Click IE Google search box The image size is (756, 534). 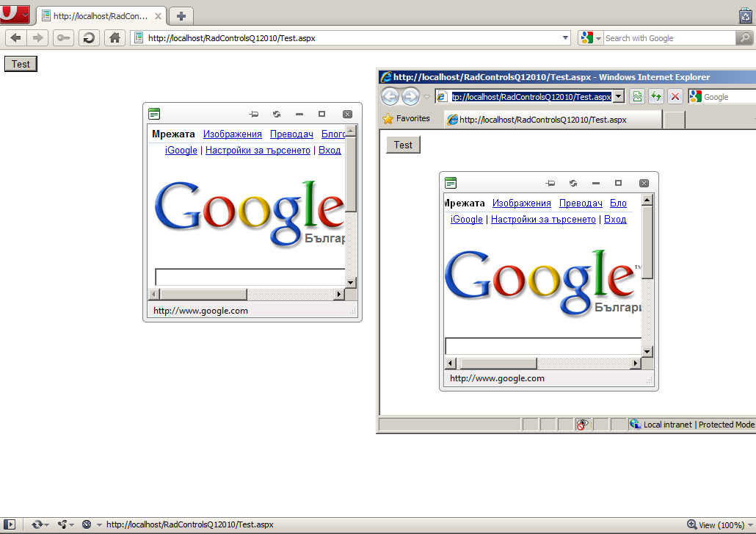tap(729, 97)
